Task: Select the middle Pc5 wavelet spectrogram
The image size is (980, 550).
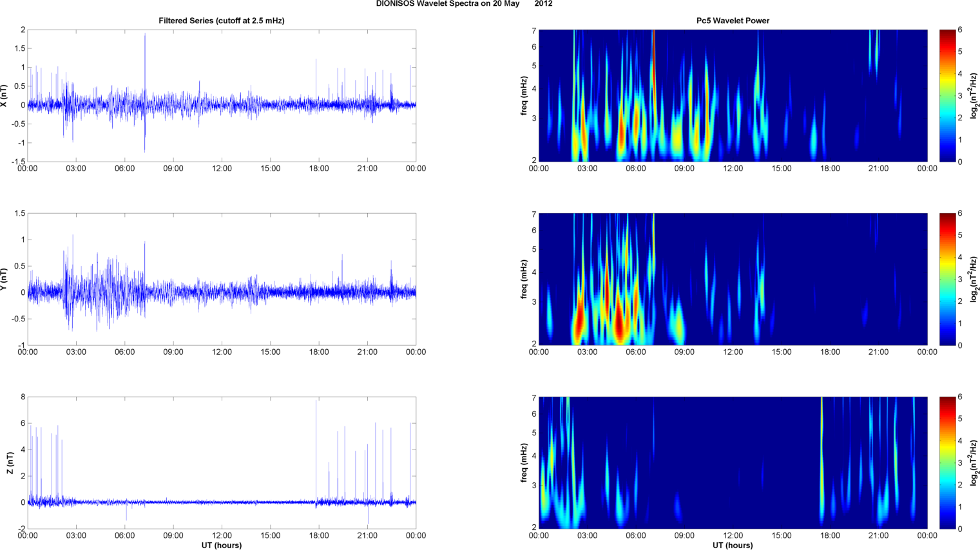Action: pos(733,280)
